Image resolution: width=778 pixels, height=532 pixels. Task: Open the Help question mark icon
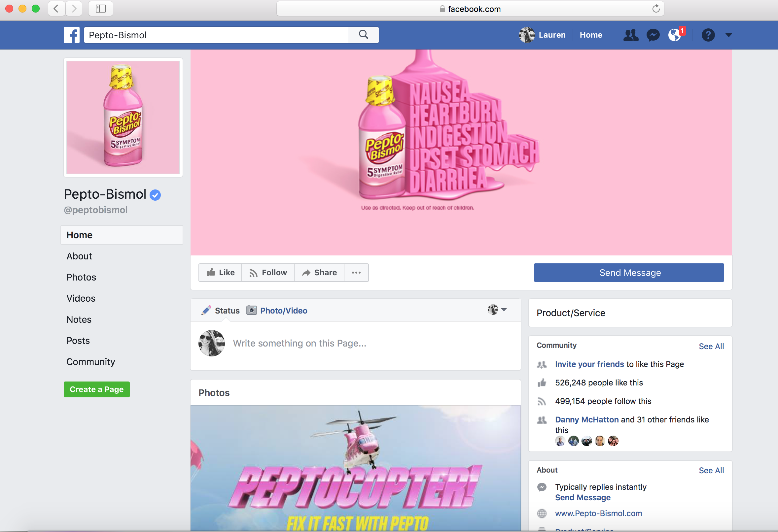[x=708, y=35]
